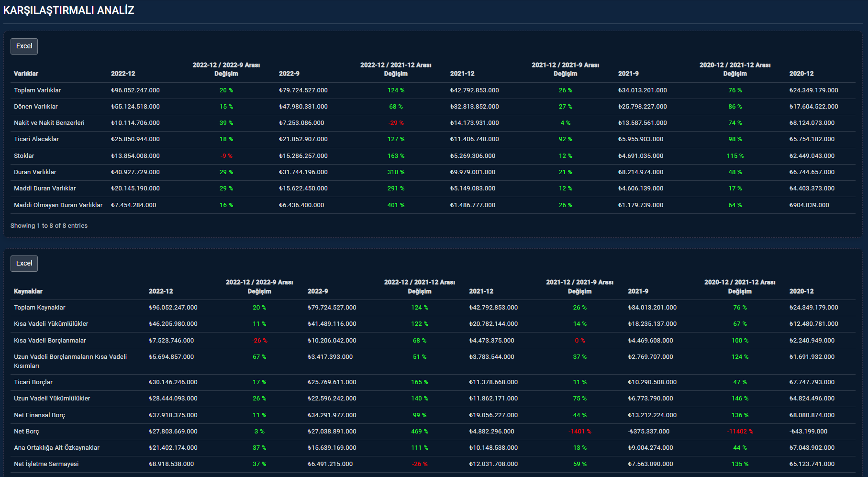Select ₺904.839.000 value in 2020-12 column
The image size is (868, 477).
(809, 205)
